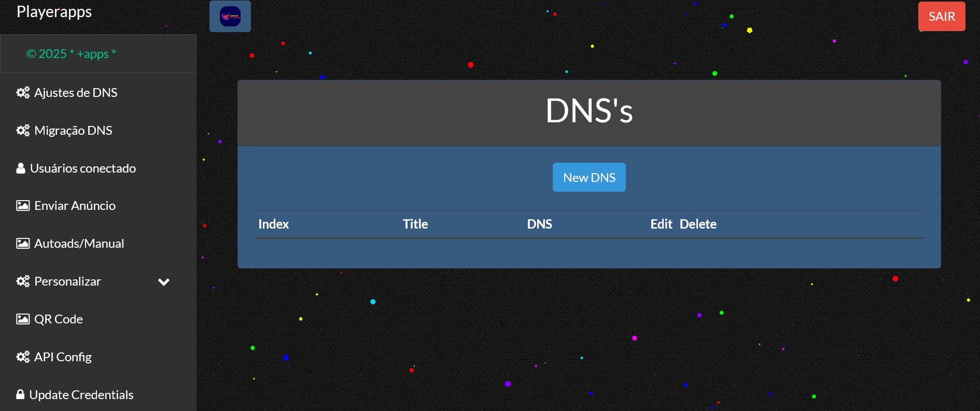This screenshot has height=411, width=980.
Task: Select the Title column header
Action: 415,224
